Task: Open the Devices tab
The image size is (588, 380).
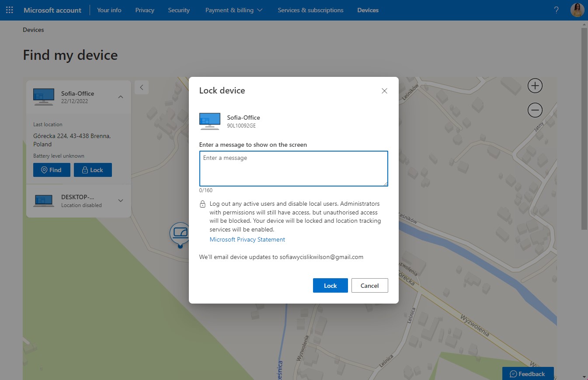Action: (368, 10)
